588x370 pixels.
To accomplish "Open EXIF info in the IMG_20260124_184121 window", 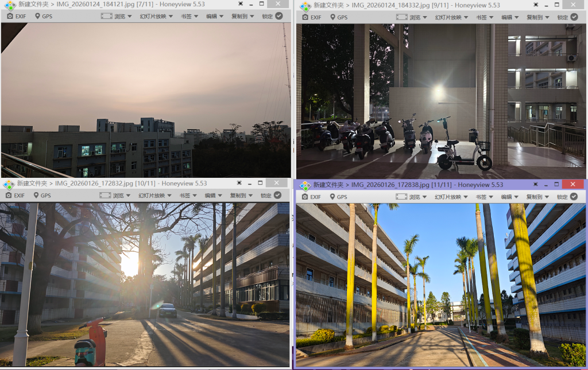I will coord(16,16).
